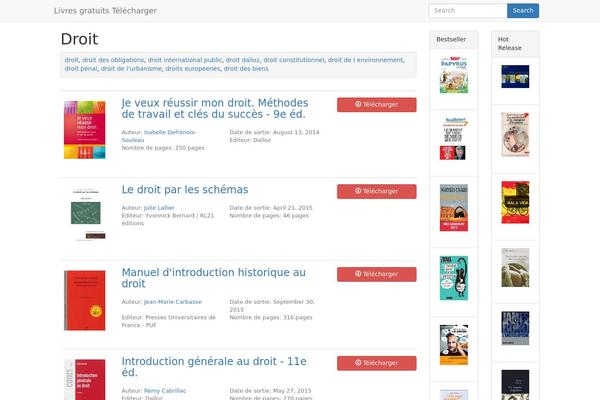Click 'Date de sortie: August 13, 2014'
The width and height of the screenshot is (600, 400).
pos(274,132)
